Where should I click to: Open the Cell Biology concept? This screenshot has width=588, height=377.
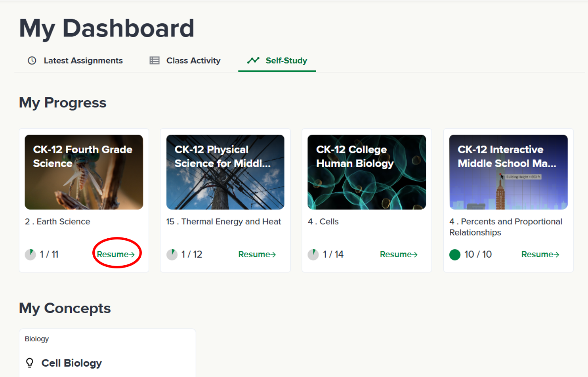tap(72, 363)
